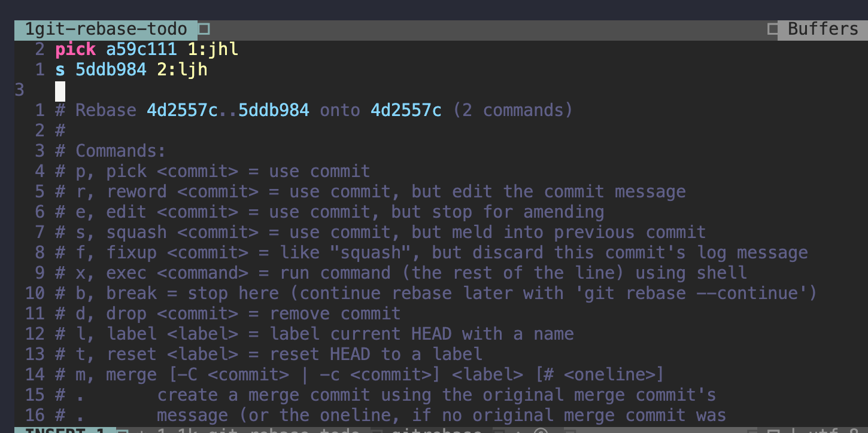Click "message (or the oneline" comment line
Screen dimensions: 868x433
391,416
